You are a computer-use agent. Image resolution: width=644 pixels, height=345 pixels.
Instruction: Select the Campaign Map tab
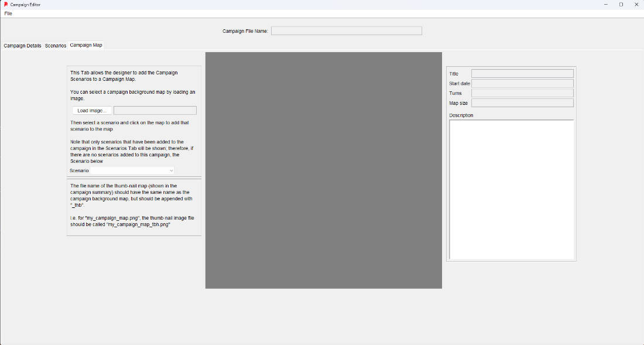(86, 45)
